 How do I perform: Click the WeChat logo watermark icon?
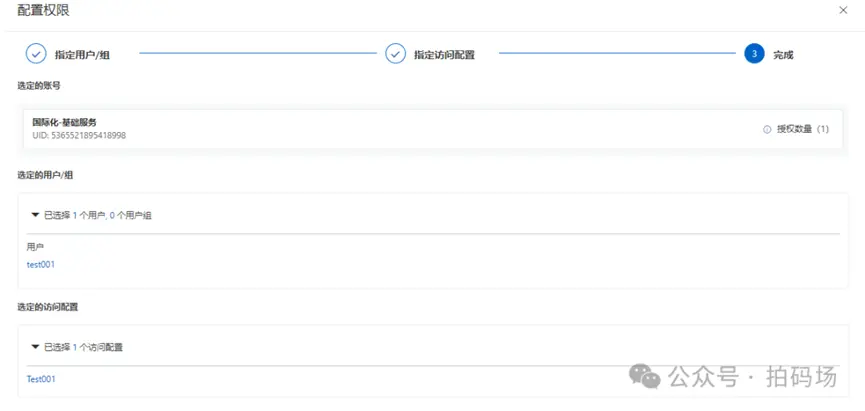coord(645,376)
